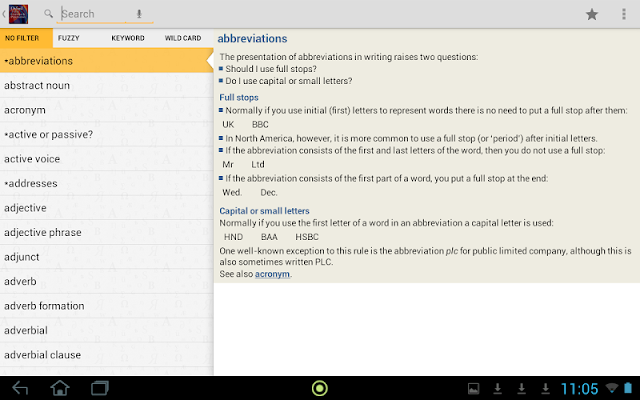Switch to the KEYWORD tab
This screenshot has width=640, height=400.
[x=128, y=38]
